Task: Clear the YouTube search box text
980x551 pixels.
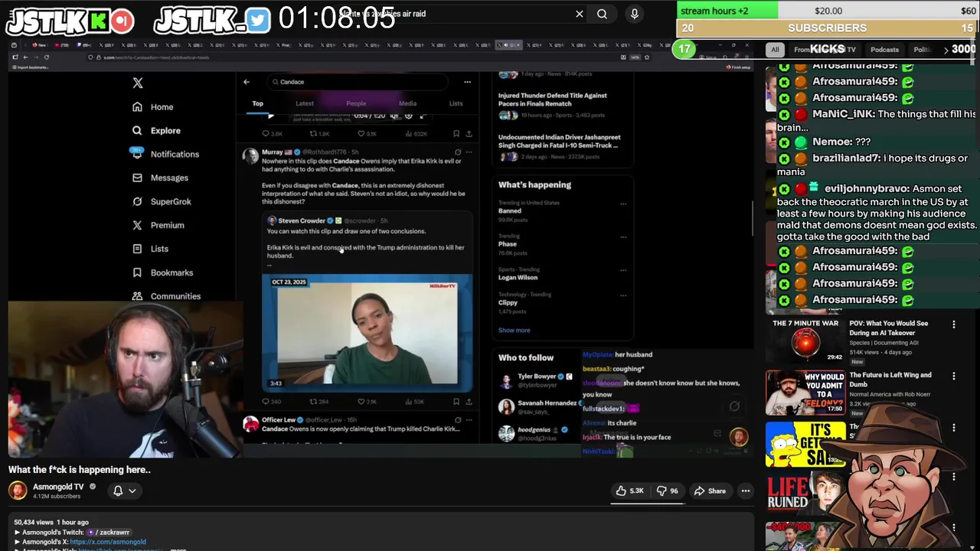Action: point(580,14)
